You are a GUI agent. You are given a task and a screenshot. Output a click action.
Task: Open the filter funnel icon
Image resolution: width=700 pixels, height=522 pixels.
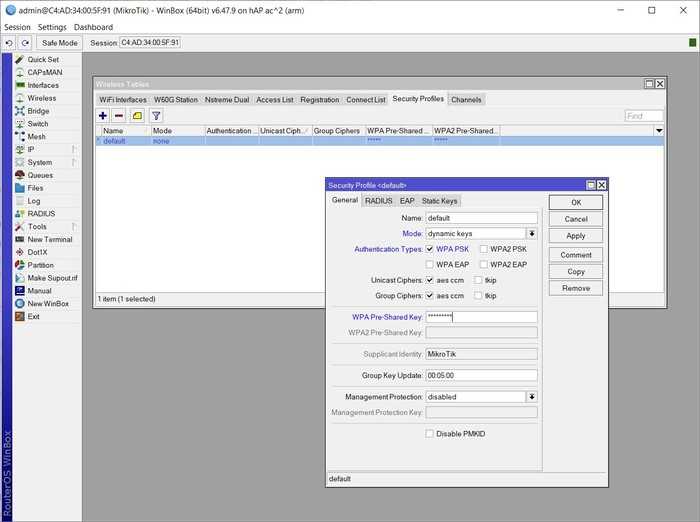point(156,116)
